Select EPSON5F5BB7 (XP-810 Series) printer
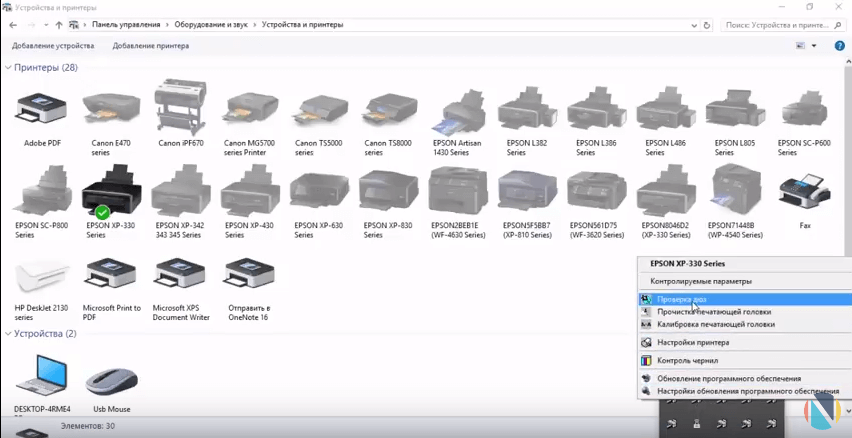Image resolution: width=852 pixels, height=438 pixels. 527,191
